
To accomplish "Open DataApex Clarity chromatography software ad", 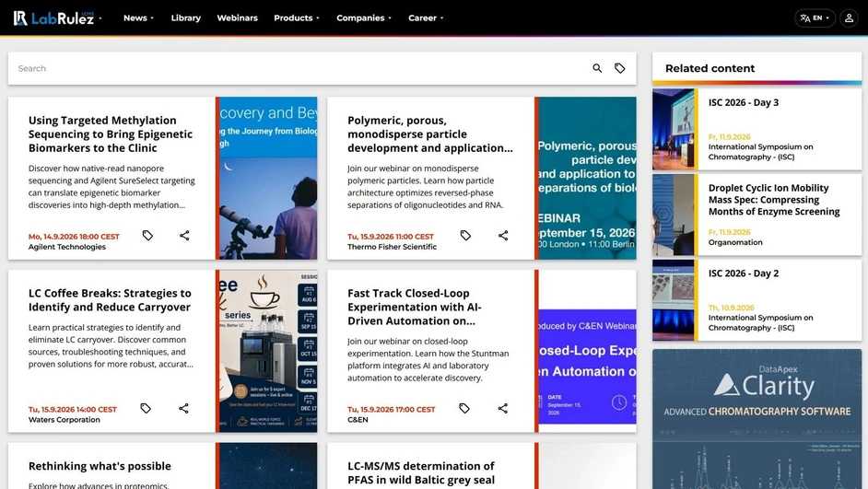I will 757,419.
